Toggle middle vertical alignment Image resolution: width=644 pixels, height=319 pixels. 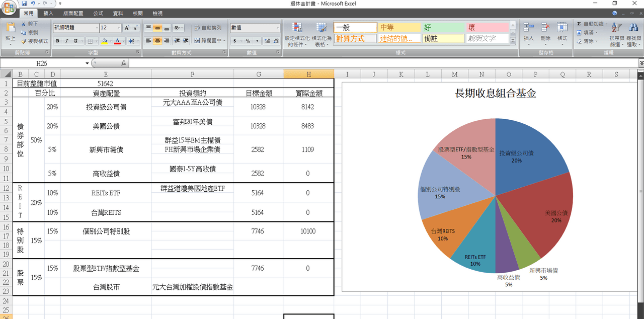tap(157, 28)
